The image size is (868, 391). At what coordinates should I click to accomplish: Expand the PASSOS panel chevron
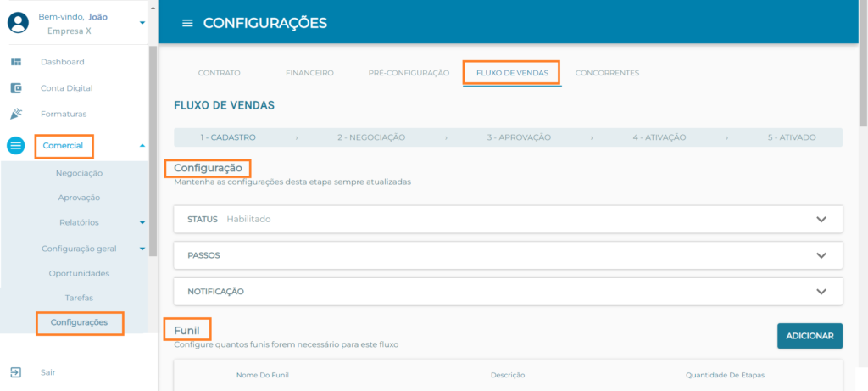821,255
